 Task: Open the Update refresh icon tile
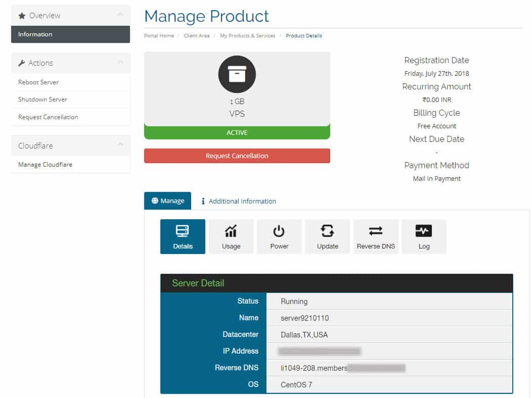click(327, 236)
